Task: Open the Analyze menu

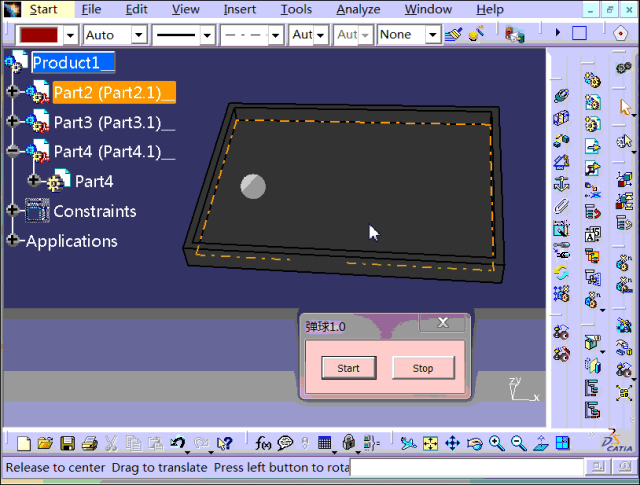Action: pyautogui.click(x=358, y=9)
